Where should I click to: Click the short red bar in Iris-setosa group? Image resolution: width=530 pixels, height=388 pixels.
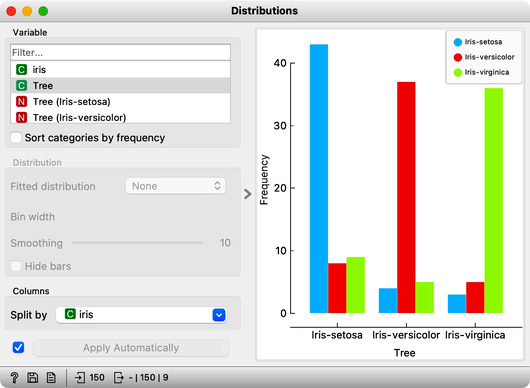pyautogui.click(x=337, y=288)
